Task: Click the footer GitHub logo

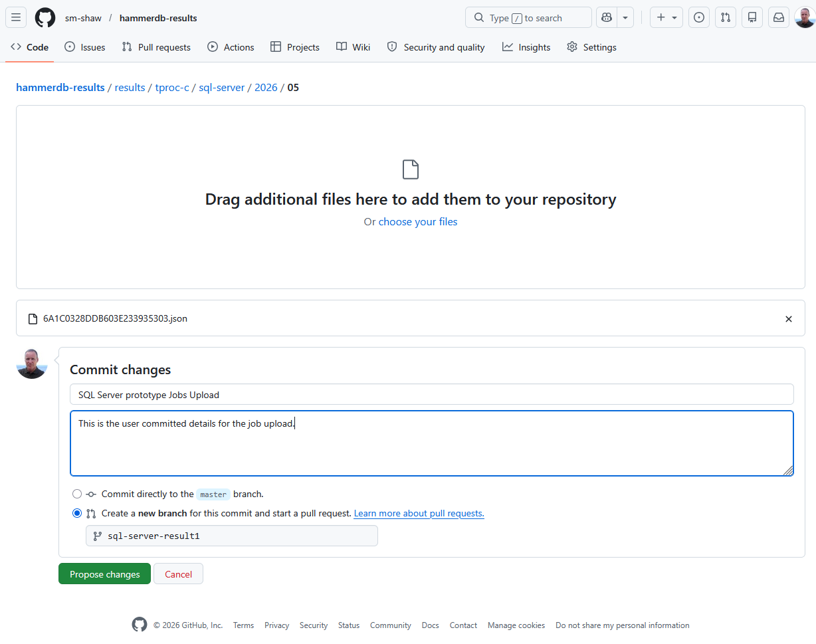Action: pos(140,625)
